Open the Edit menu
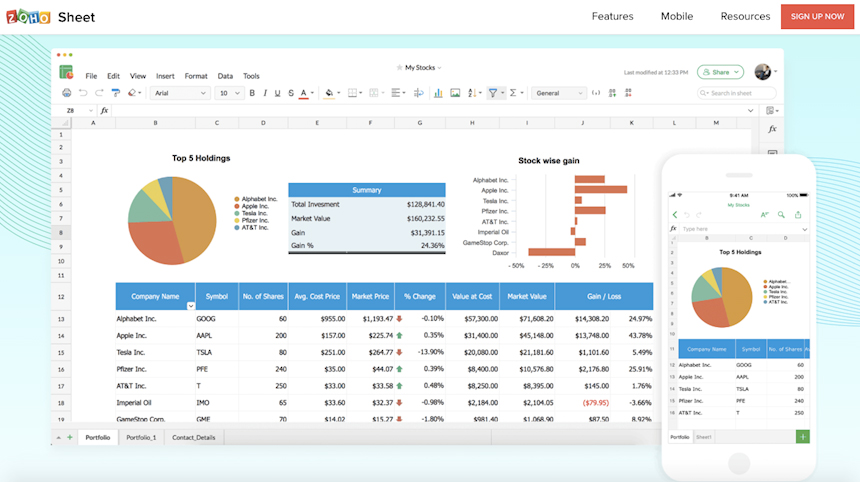Viewport: 860px width, 482px height. pyautogui.click(x=113, y=76)
